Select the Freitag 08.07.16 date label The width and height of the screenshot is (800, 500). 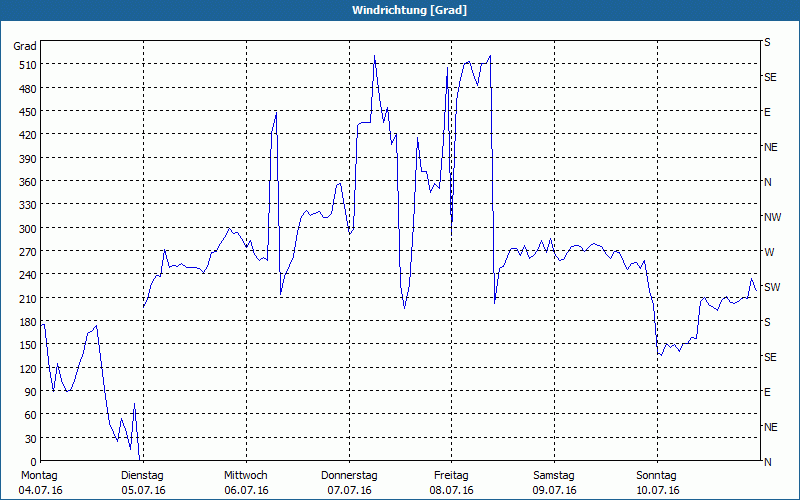[x=452, y=483]
